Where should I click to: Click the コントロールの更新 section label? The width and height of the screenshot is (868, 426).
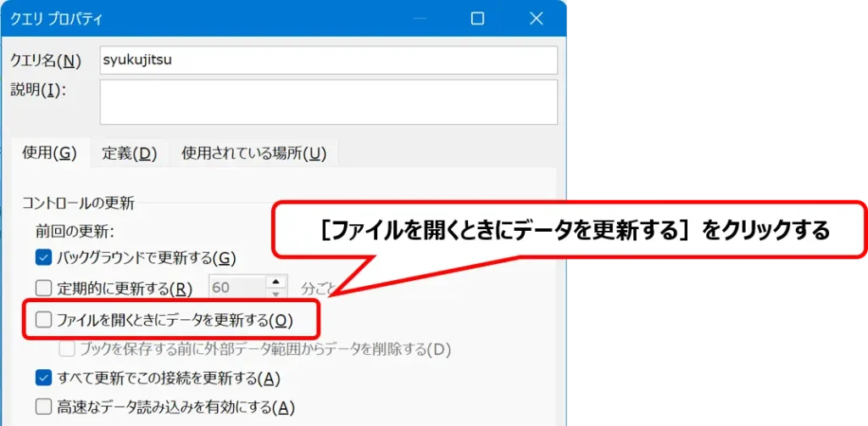tap(78, 204)
